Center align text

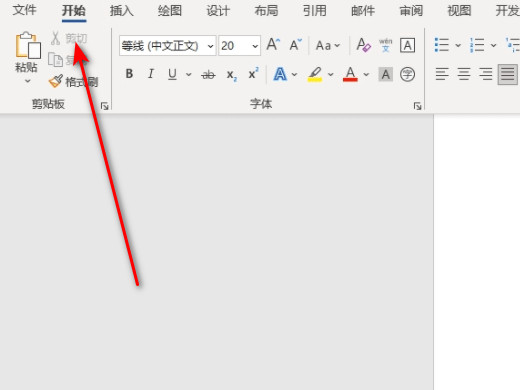click(x=464, y=74)
